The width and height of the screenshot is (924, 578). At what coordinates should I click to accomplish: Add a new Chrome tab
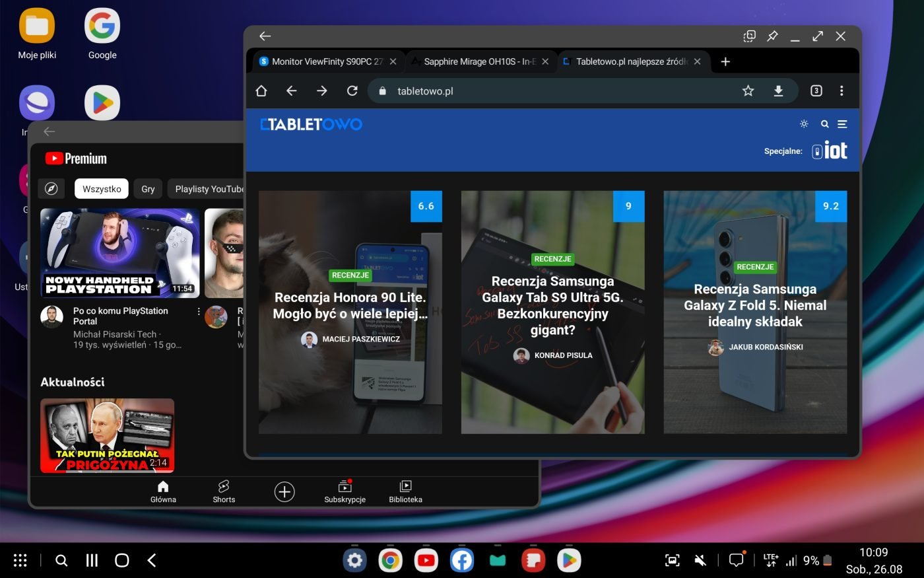[725, 61]
